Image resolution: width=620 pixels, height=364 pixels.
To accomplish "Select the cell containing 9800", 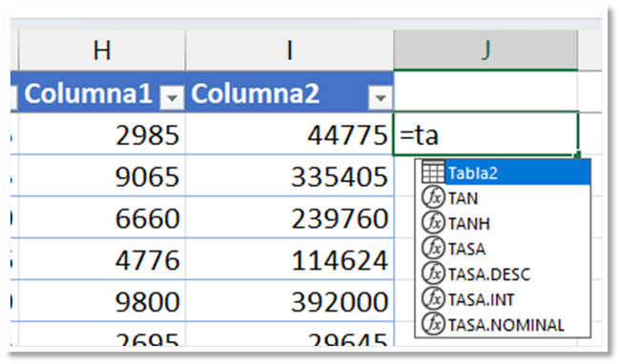I will 102,302.
